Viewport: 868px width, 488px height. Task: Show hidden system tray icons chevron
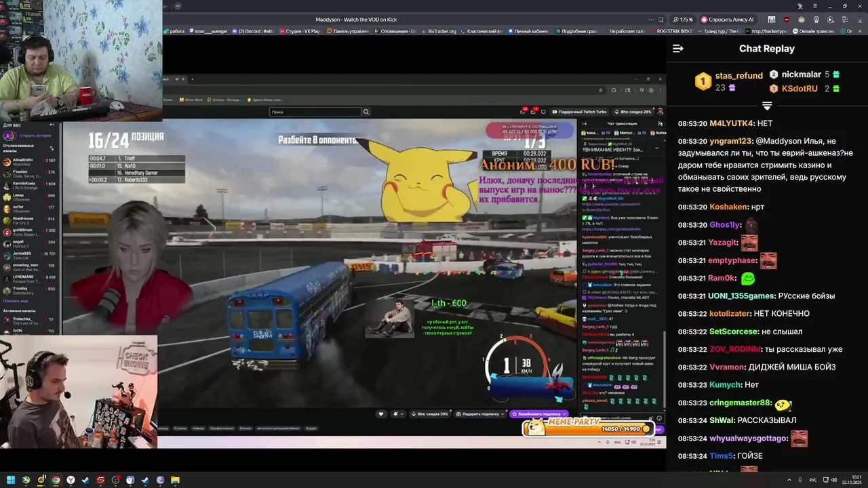coord(789,480)
